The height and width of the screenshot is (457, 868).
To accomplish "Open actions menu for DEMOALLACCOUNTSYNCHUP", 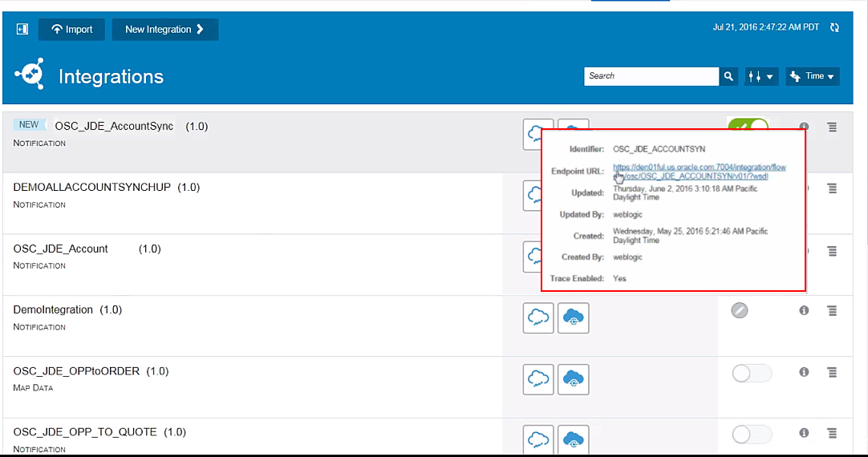I will tap(832, 188).
